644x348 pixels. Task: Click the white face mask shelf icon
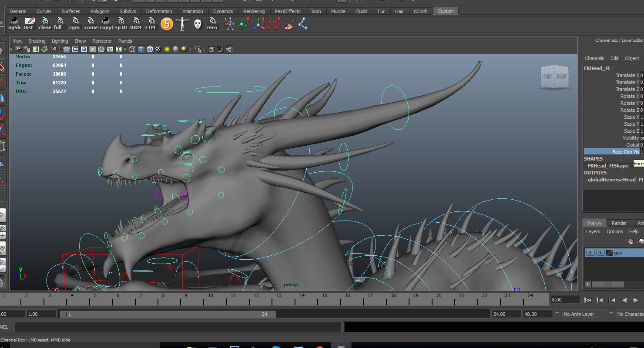point(198,23)
